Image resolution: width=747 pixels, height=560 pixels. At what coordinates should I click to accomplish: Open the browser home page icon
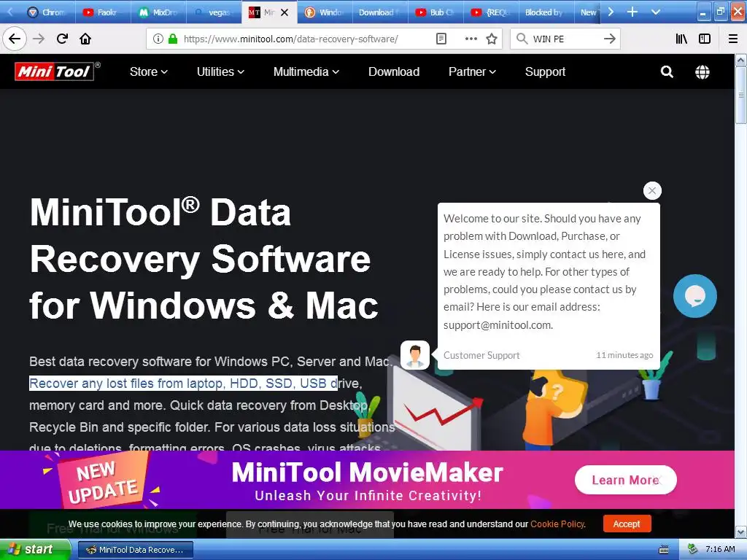coord(85,39)
